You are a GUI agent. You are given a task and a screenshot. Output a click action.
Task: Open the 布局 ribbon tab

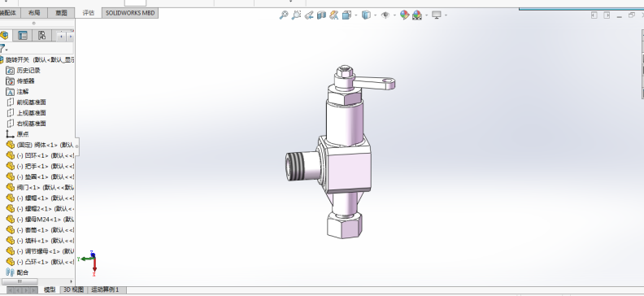[x=34, y=13]
